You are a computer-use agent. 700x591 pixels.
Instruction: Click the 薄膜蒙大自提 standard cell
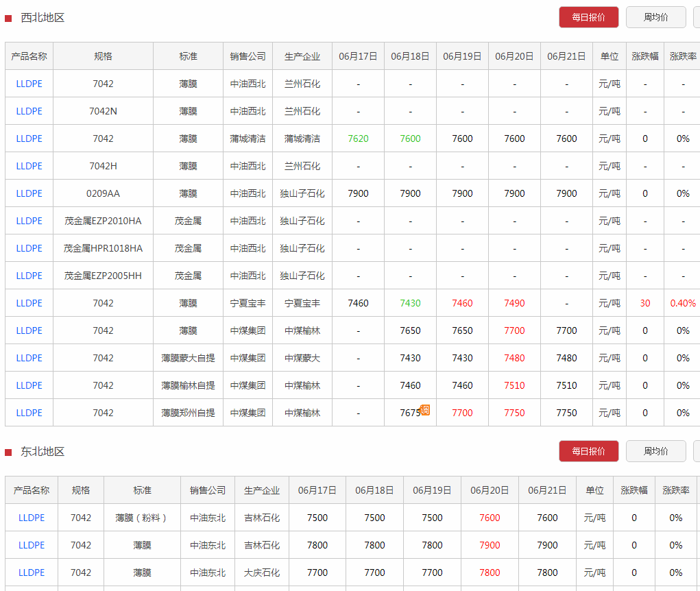pyautogui.click(x=188, y=358)
